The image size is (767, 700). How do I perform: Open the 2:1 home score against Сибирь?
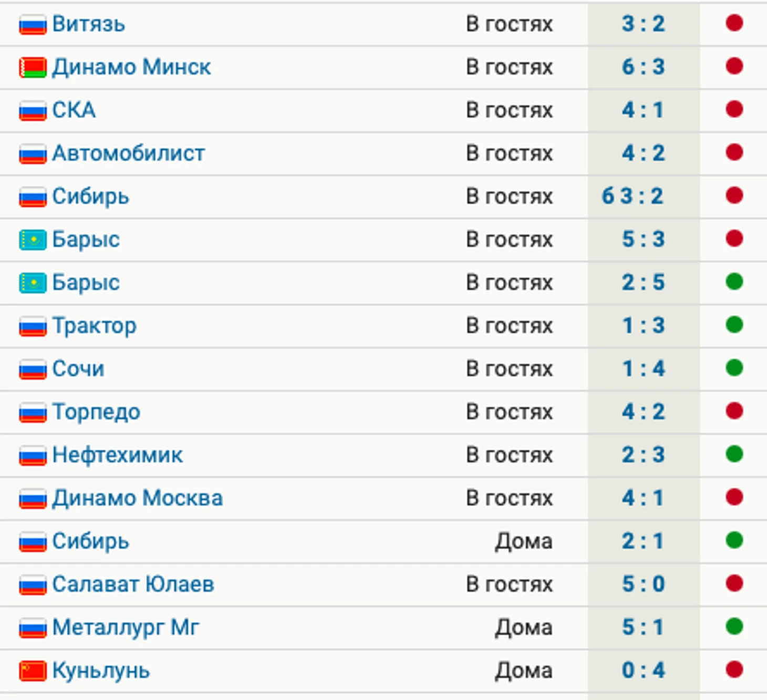click(643, 541)
